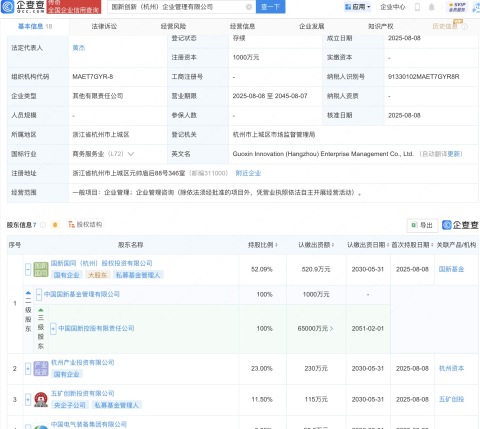The height and width of the screenshot is (429, 480).
Task: Open the 杭州产业投资有限公司 link
Action: (83, 363)
